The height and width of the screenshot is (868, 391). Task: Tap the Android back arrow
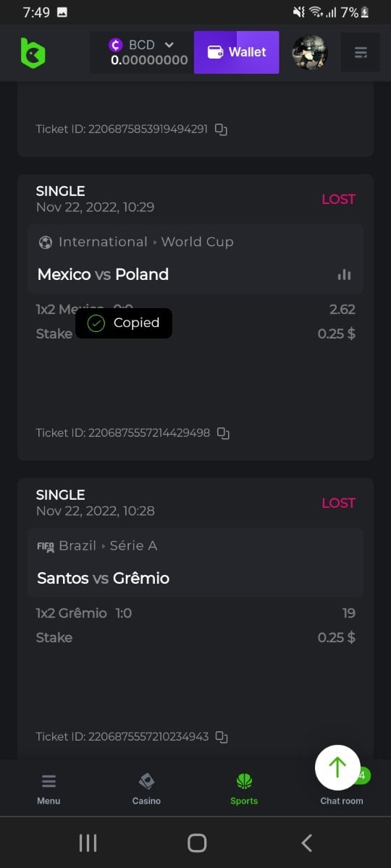click(306, 843)
